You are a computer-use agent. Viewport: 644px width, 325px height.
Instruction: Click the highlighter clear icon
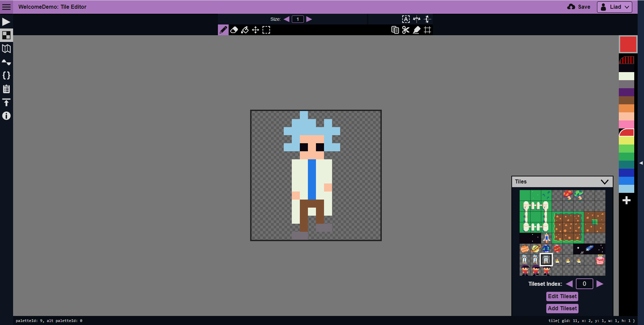pos(417,30)
